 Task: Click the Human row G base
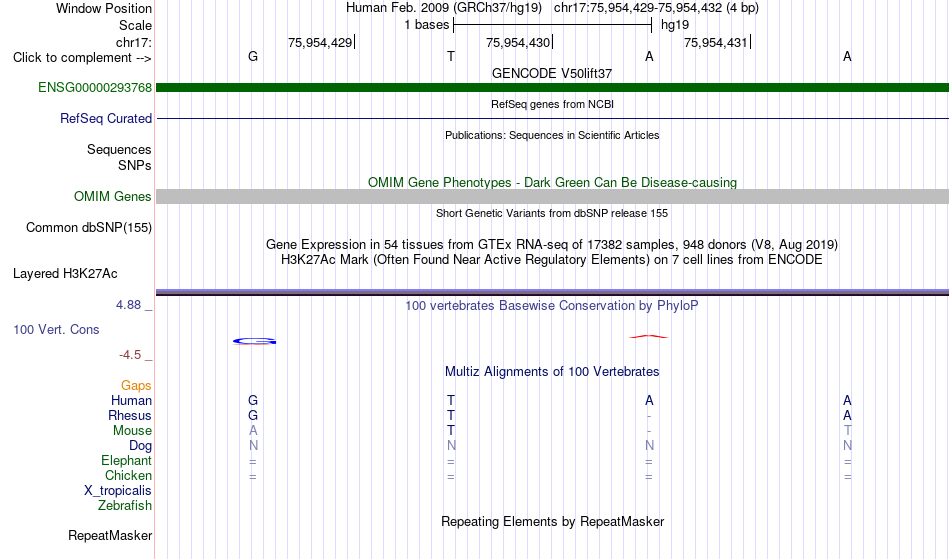pyautogui.click(x=253, y=400)
